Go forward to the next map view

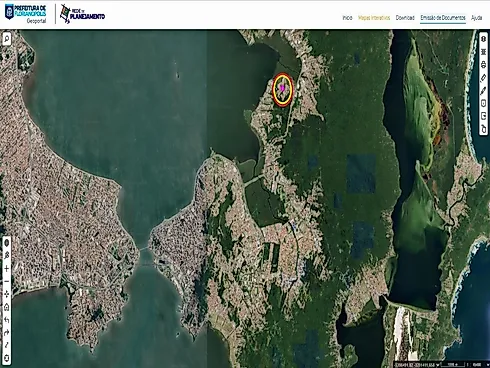[6, 333]
